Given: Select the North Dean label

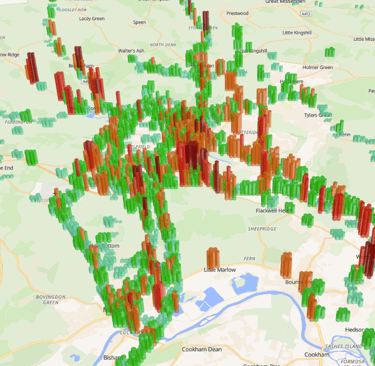Looking at the screenshot, I should point(163,44).
